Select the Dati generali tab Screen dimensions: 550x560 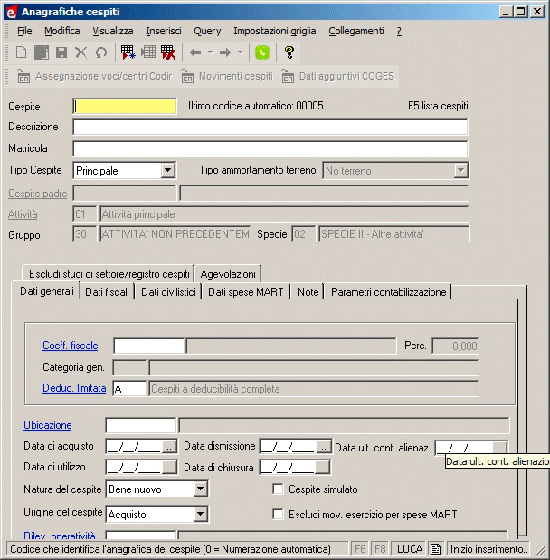point(47,291)
